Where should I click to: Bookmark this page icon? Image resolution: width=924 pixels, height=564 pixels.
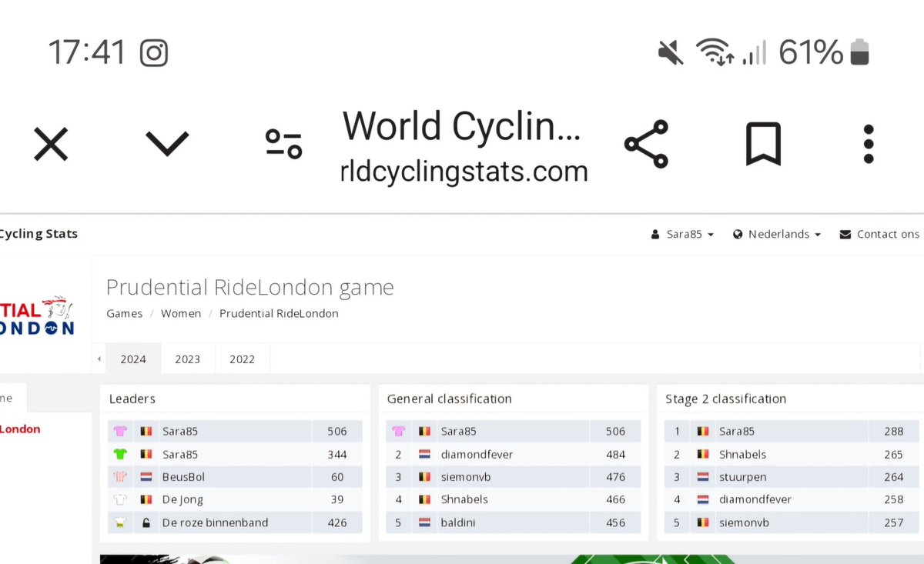pyautogui.click(x=763, y=144)
